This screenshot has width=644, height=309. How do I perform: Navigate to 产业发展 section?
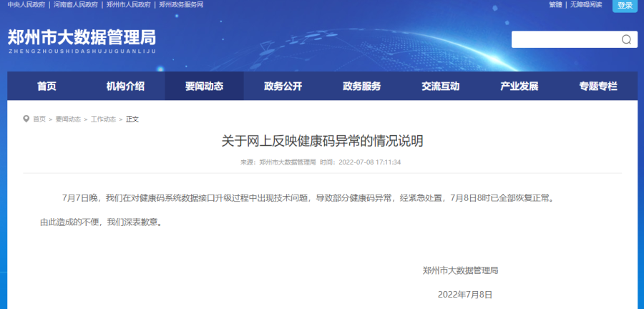pyautogui.click(x=519, y=87)
